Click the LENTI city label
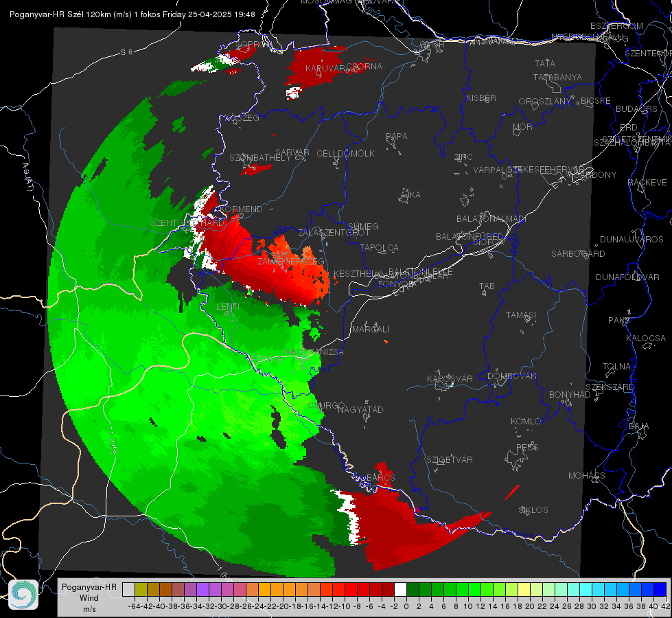 click(x=228, y=307)
